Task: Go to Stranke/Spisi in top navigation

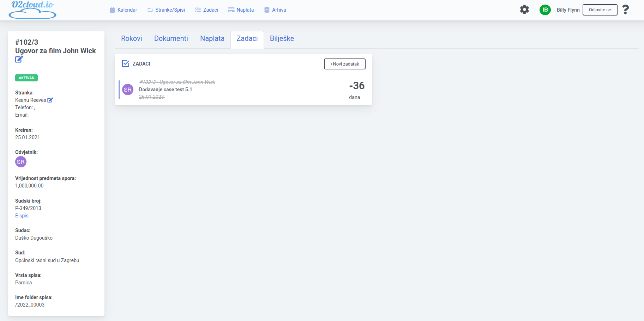Action: pyautogui.click(x=166, y=10)
